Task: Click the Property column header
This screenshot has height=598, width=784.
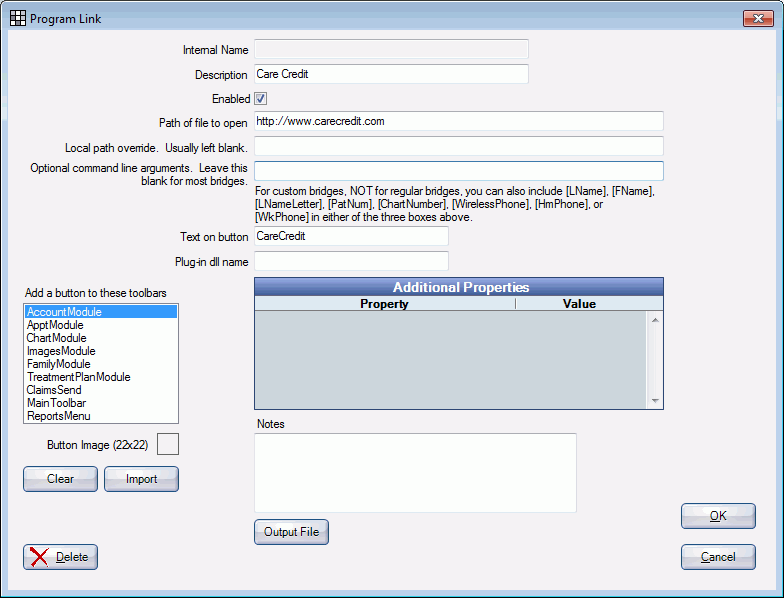Action: click(384, 304)
